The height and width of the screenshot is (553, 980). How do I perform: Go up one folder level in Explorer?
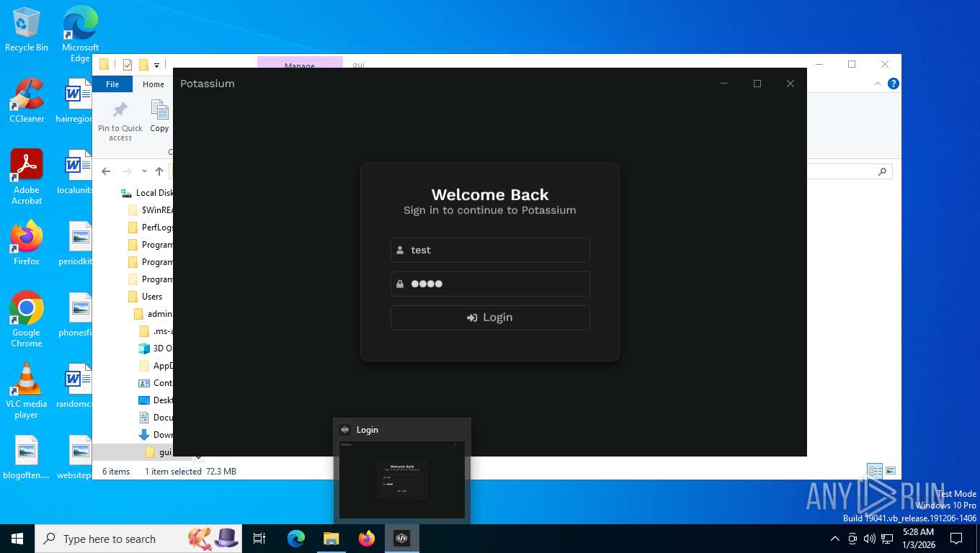pyautogui.click(x=159, y=171)
